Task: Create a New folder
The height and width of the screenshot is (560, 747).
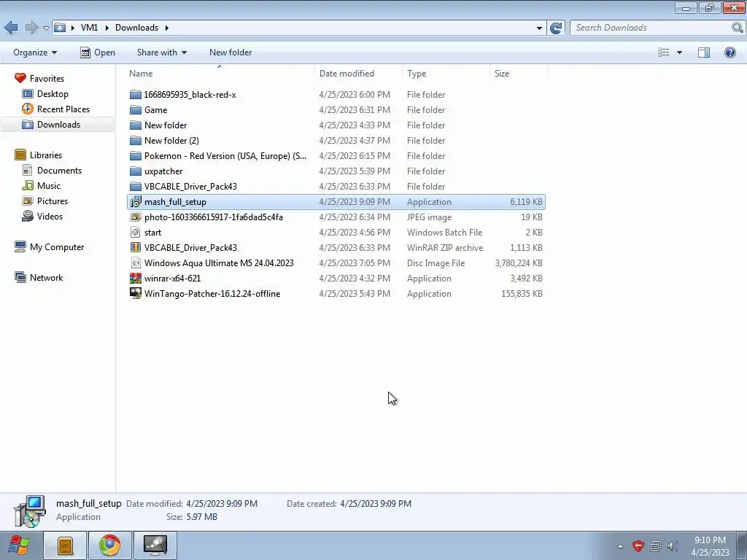Action: pos(231,52)
